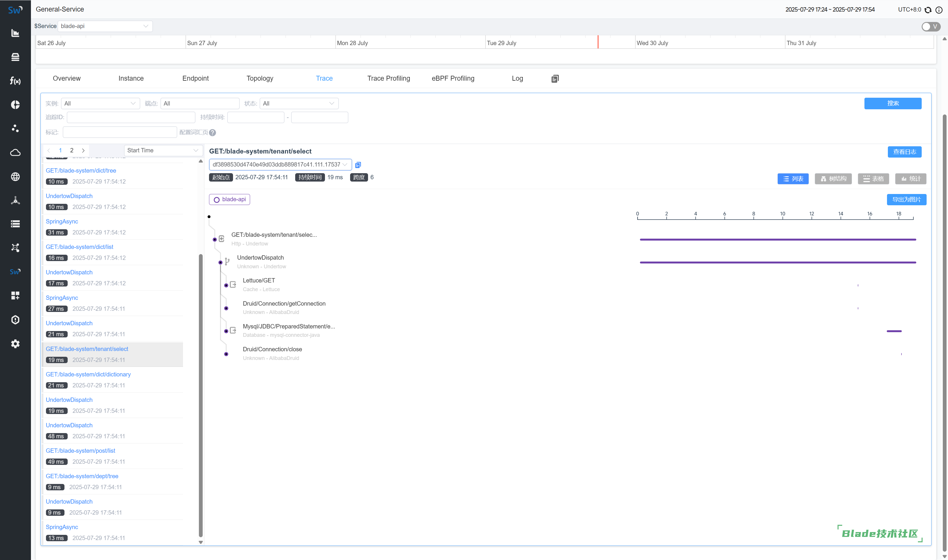Open the dashboard add-widget sidebar icon
This screenshot has height=560, width=948.
pos(15,295)
